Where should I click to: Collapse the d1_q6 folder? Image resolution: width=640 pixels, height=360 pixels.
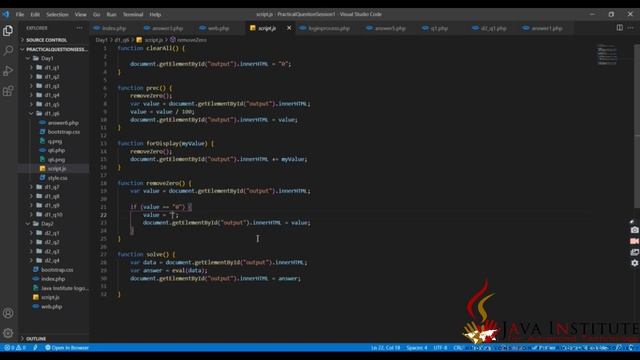click(53, 113)
